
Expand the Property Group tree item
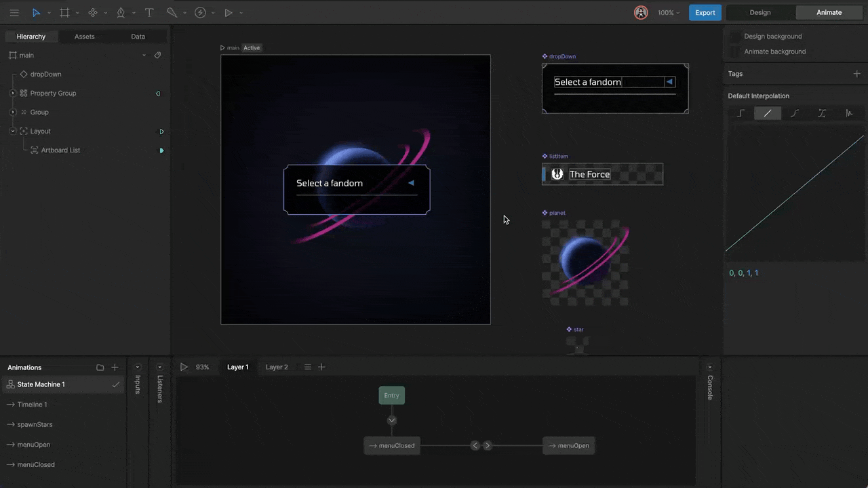(x=13, y=94)
